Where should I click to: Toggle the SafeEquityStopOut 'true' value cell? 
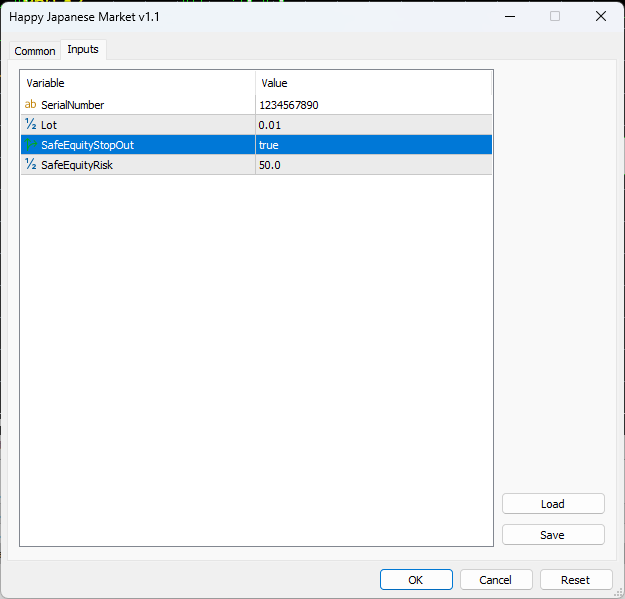coord(373,145)
